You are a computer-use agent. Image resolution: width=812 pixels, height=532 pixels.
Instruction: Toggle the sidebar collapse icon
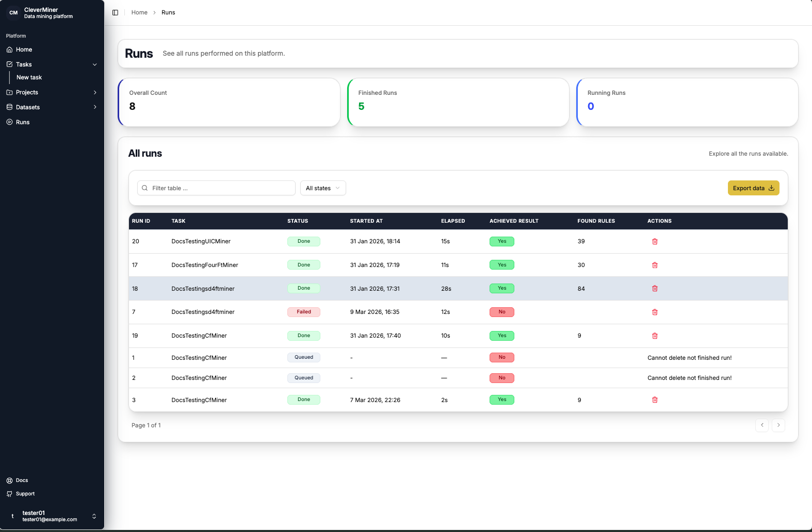[x=115, y=12]
